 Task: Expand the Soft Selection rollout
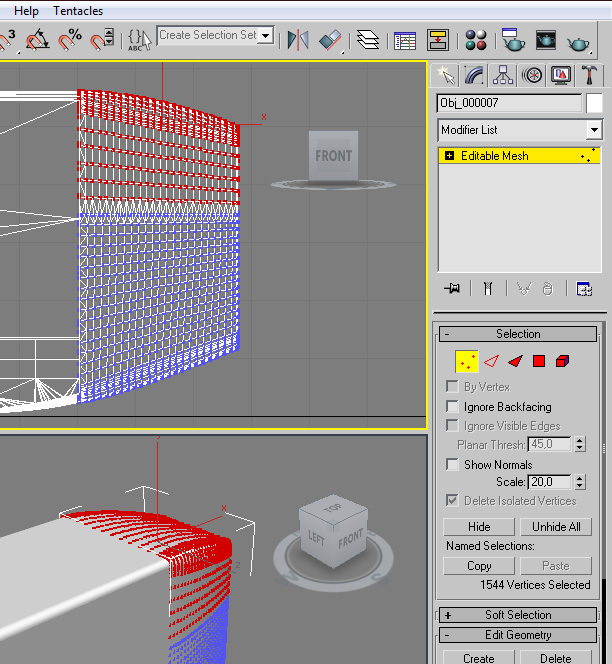518,614
